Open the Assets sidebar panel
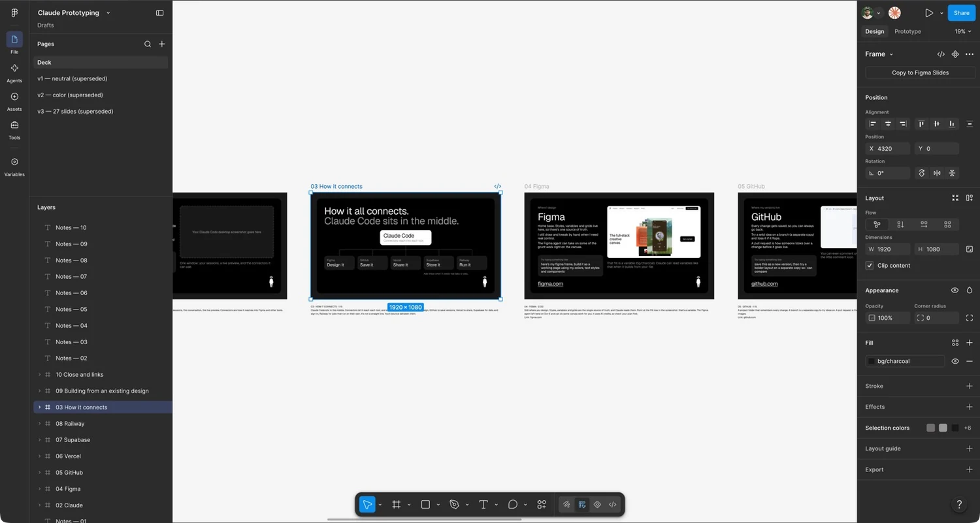 pyautogui.click(x=14, y=101)
